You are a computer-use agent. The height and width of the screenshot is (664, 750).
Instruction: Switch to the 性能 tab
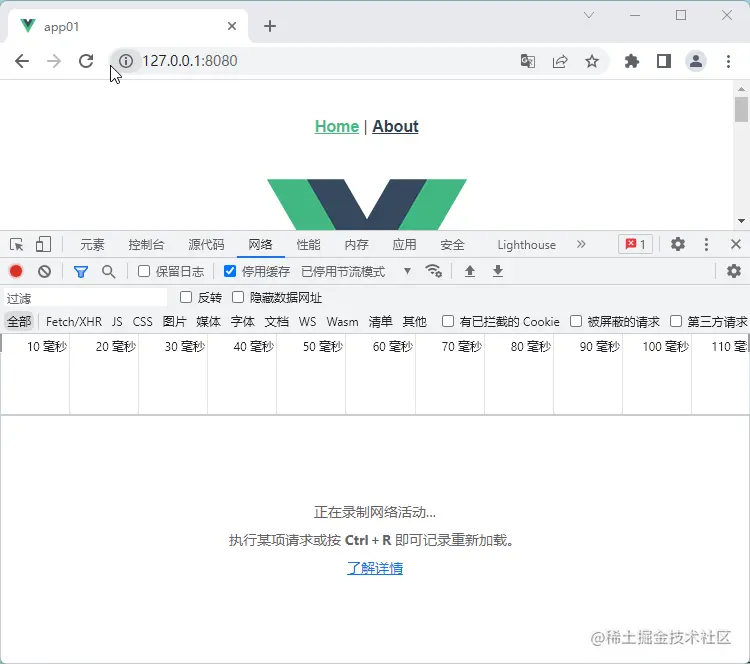(x=308, y=244)
